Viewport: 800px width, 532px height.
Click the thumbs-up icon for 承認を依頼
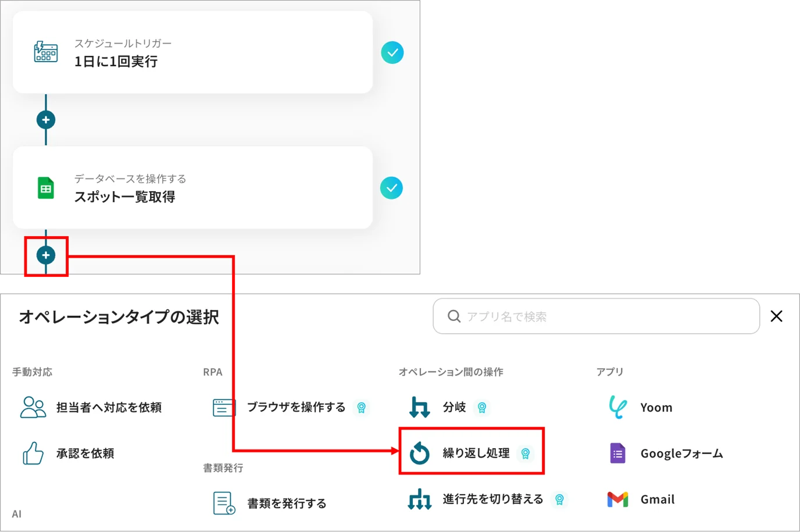click(x=33, y=453)
